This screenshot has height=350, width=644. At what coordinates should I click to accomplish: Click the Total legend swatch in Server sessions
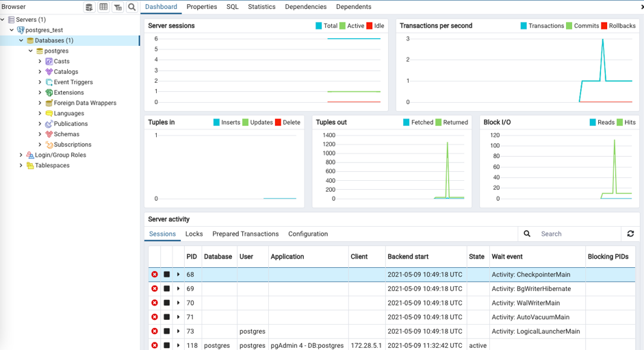(x=319, y=26)
